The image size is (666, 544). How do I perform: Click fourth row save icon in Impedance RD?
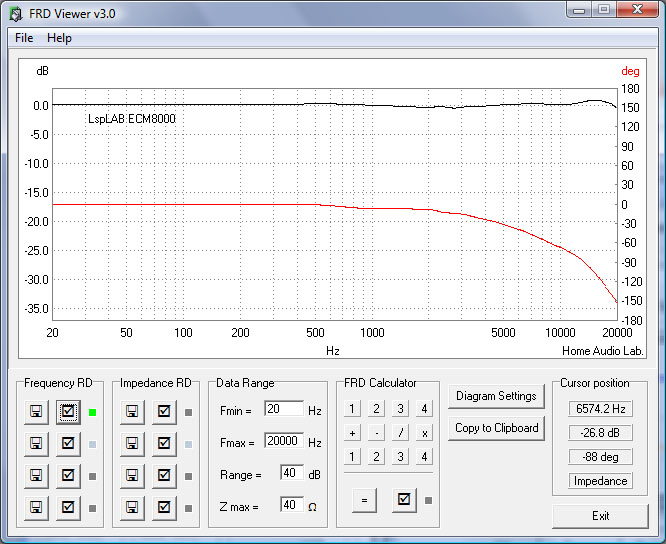point(132,507)
